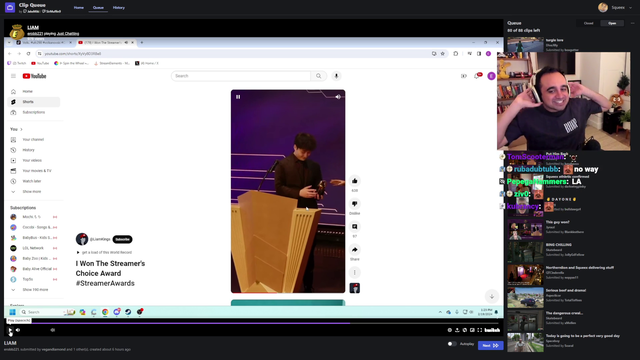Select Shorts in YouTube sidebar
The width and height of the screenshot is (640, 360).
[x=33, y=102]
